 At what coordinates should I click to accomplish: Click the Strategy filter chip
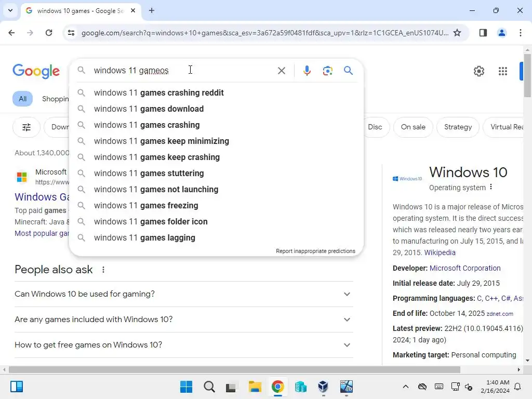pyautogui.click(x=458, y=127)
